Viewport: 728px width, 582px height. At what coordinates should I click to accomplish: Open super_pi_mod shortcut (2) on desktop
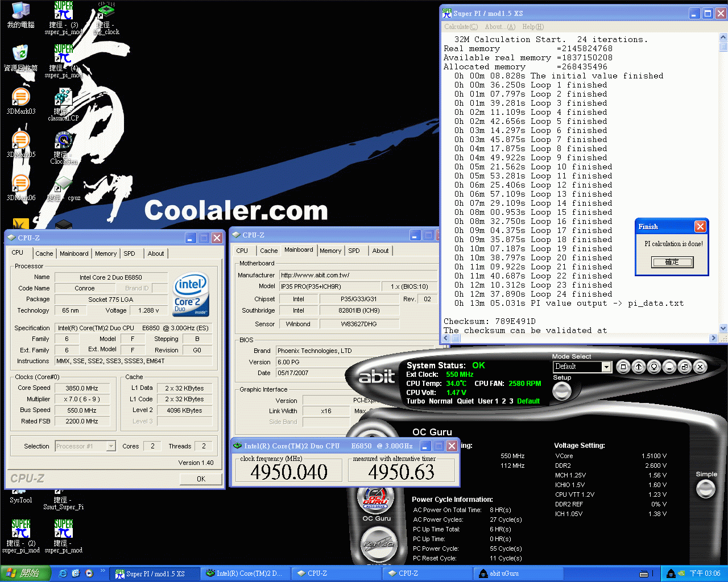[20, 536]
